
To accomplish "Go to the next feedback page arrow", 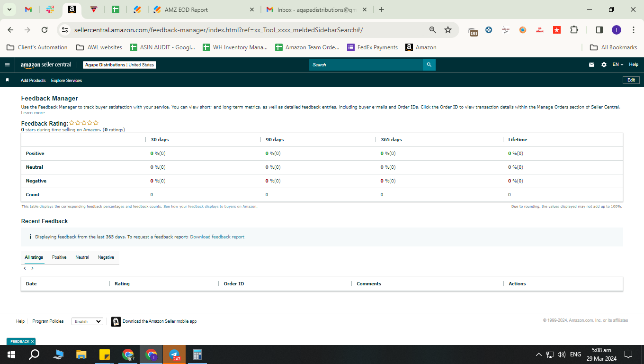I will click(32, 268).
